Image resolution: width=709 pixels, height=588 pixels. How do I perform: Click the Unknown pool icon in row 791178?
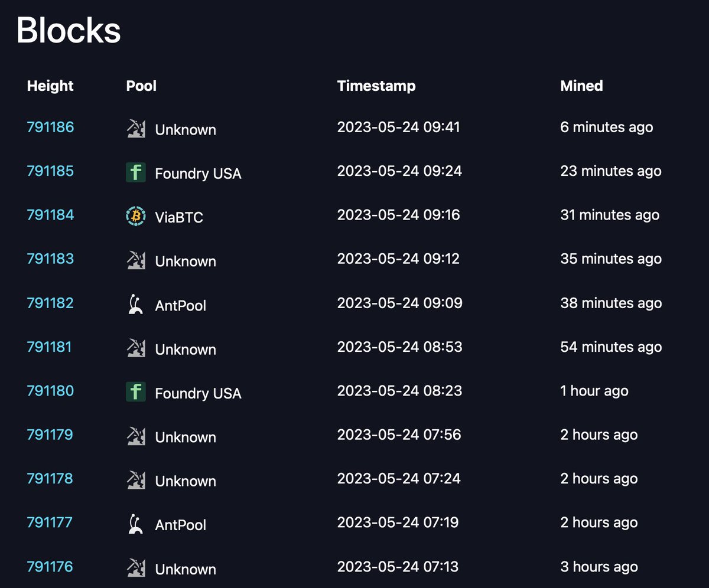(136, 480)
